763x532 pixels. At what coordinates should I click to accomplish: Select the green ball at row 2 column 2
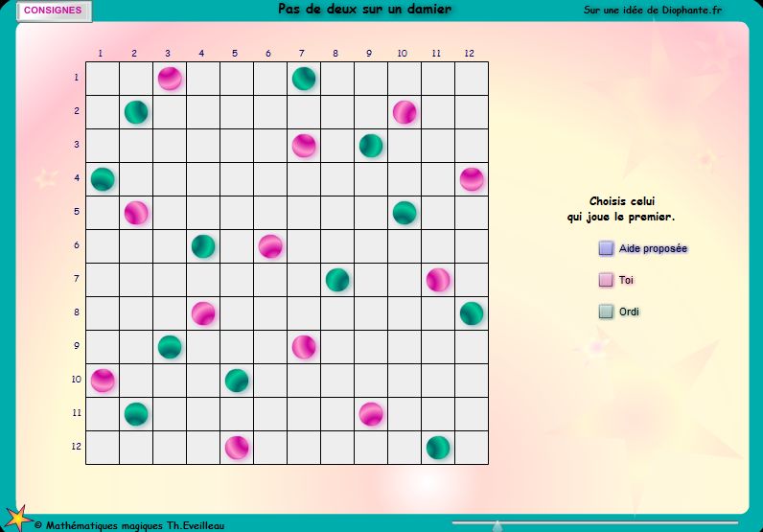click(x=136, y=112)
